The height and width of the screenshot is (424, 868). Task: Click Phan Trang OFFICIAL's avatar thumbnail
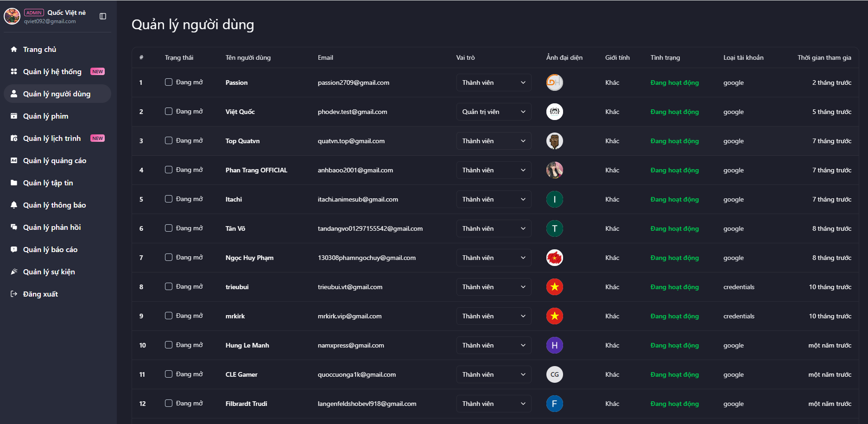pyautogui.click(x=555, y=170)
